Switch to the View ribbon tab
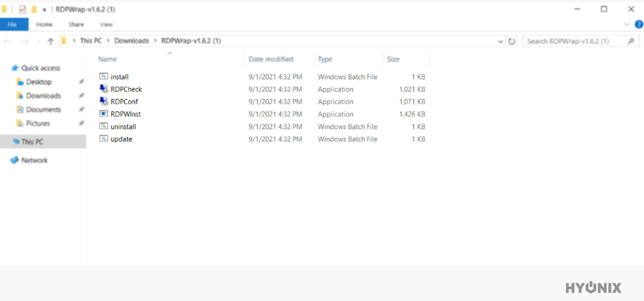The width and height of the screenshot is (644, 301). click(106, 24)
